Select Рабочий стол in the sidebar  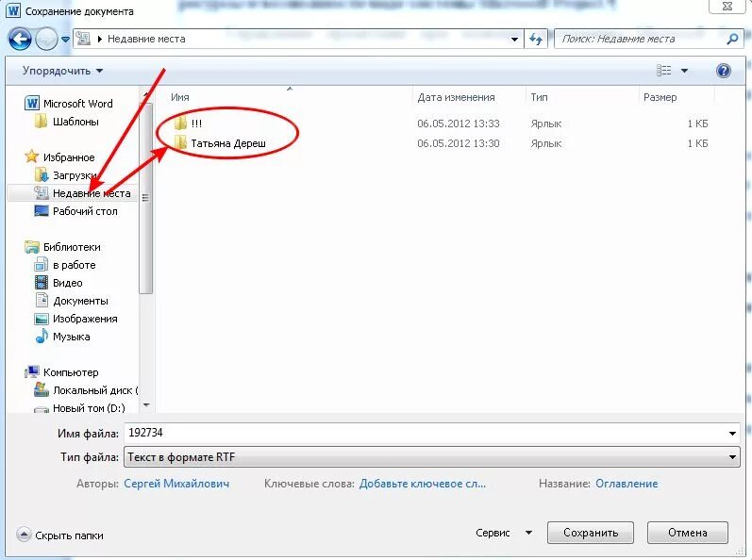85,211
